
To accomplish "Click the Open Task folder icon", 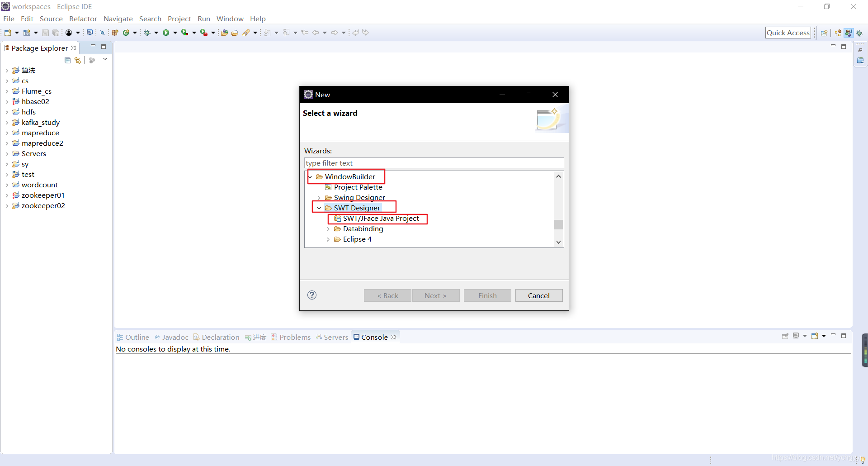I will click(235, 33).
